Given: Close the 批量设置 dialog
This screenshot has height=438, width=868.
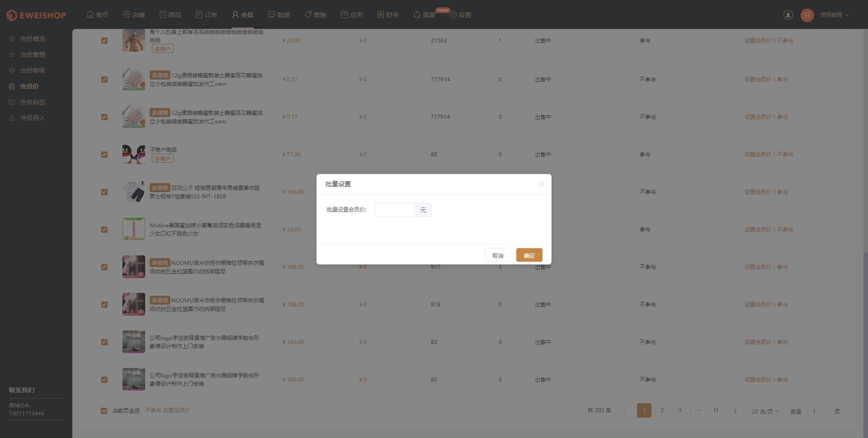Looking at the screenshot, I should click(x=541, y=184).
